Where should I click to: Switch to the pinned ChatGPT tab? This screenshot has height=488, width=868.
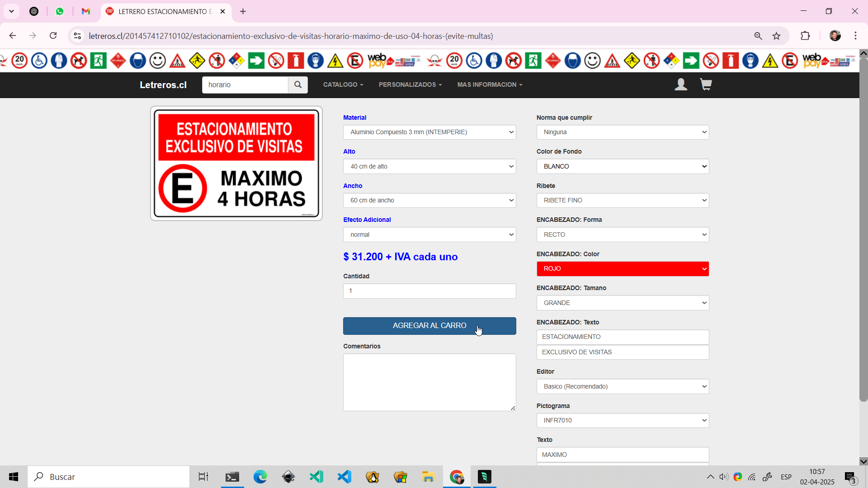[34, 11]
